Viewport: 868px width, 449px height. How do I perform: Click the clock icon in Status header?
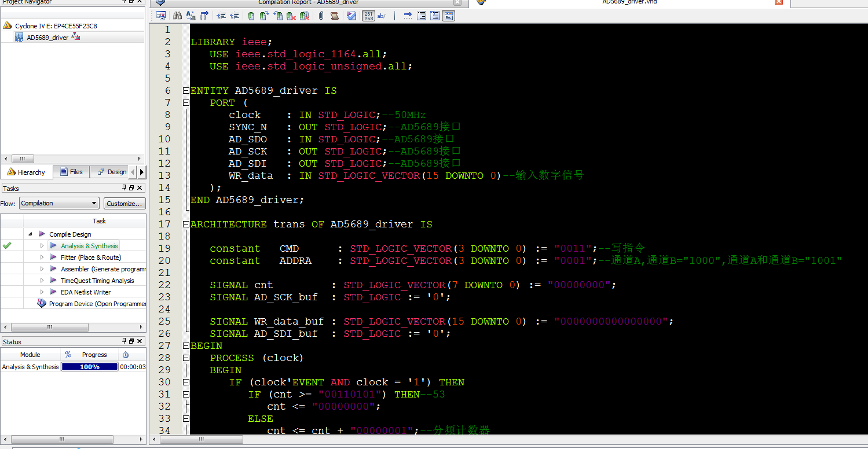pos(126,355)
